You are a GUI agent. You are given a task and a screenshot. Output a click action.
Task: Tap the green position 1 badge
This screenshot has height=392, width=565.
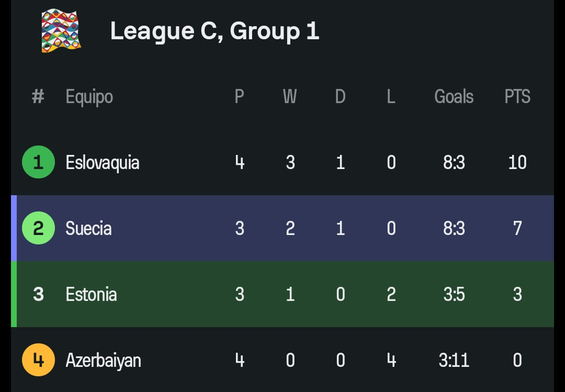(x=38, y=162)
